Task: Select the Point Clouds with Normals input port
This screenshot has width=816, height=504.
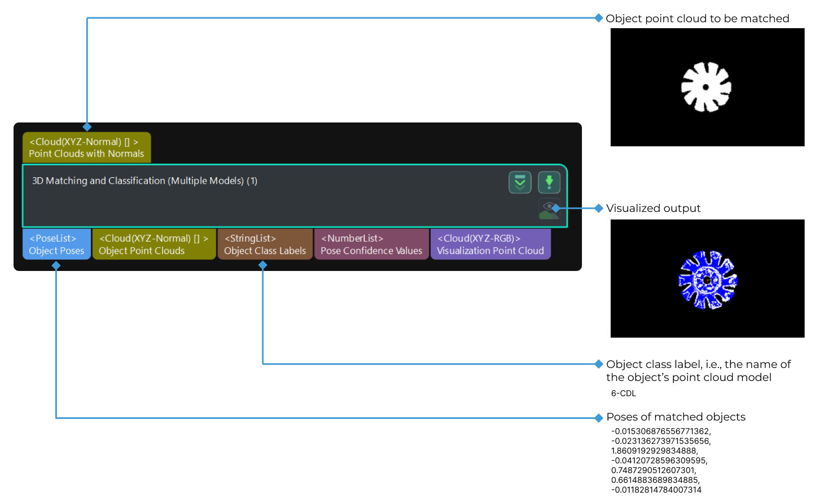Action: (x=86, y=147)
